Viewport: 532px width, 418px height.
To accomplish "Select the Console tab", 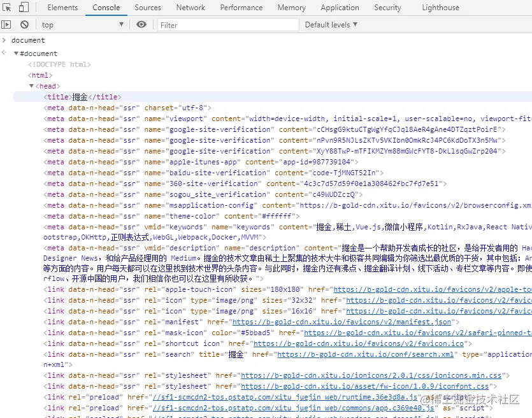I will tap(106, 8).
